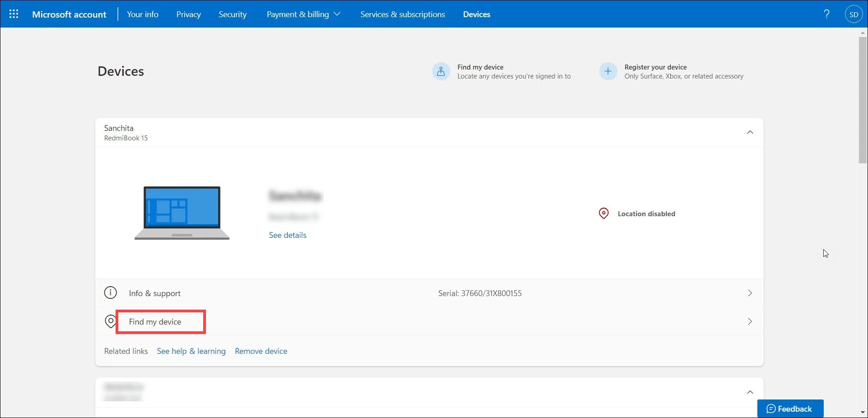Click the Devices page heading
Image resolution: width=868 pixels, height=418 pixels.
click(121, 71)
